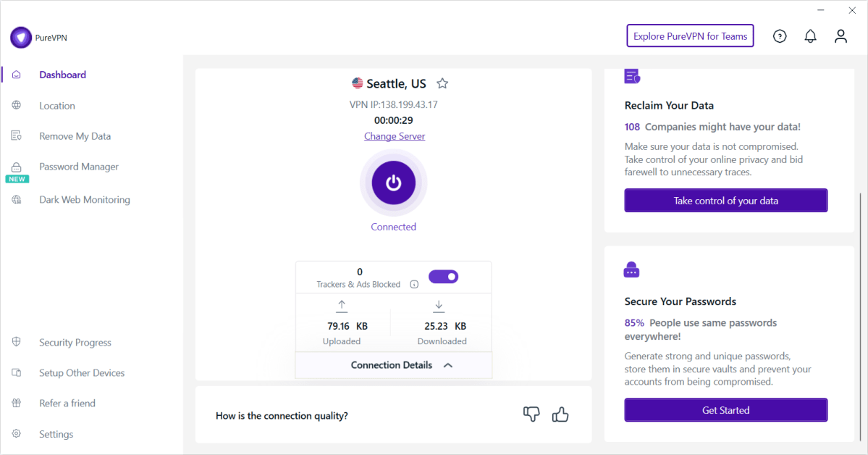Click the Refer a friend gift icon

17,403
